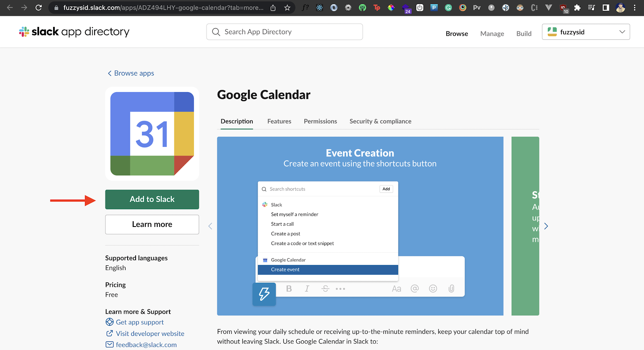The height and width of the screenshot is (350, 644).
Task: Open the Grammarly extension icon
Action: 448,8
